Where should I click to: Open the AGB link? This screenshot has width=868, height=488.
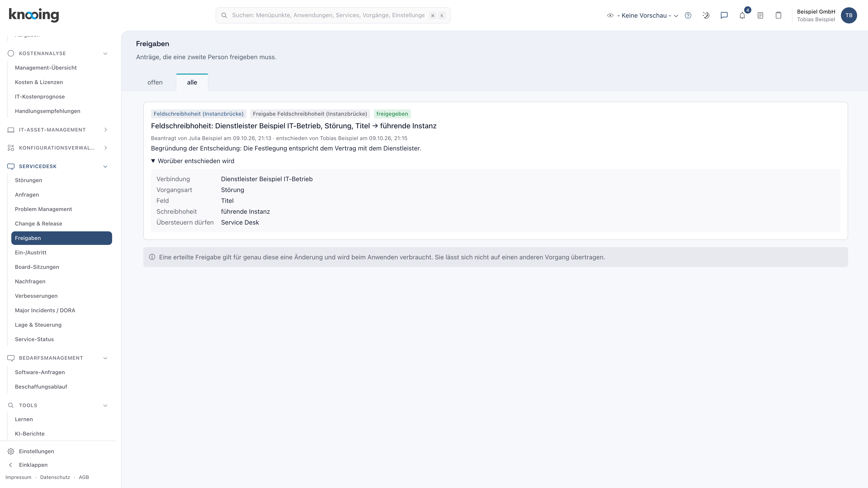[x=84, y=477]
